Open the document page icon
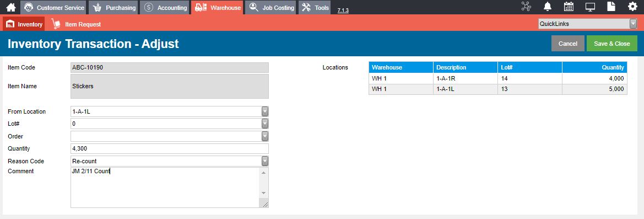Screen dimensions: 644x219 (x=611, y=7)
